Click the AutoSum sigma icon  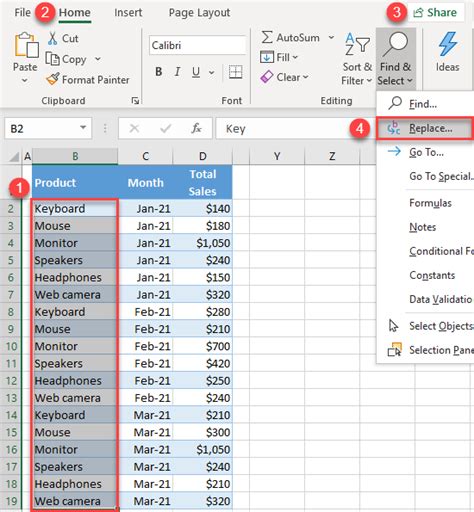click(267, 37)
